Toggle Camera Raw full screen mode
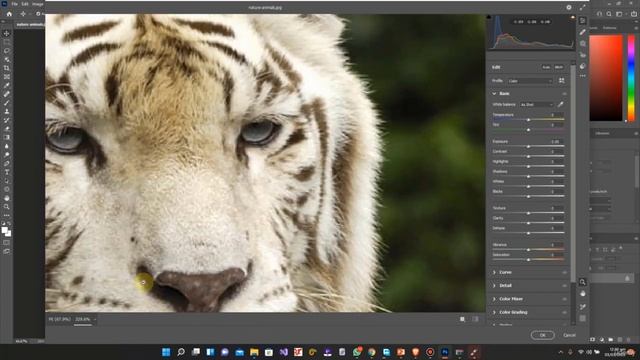The image size is (640, 360). [582, 7]
